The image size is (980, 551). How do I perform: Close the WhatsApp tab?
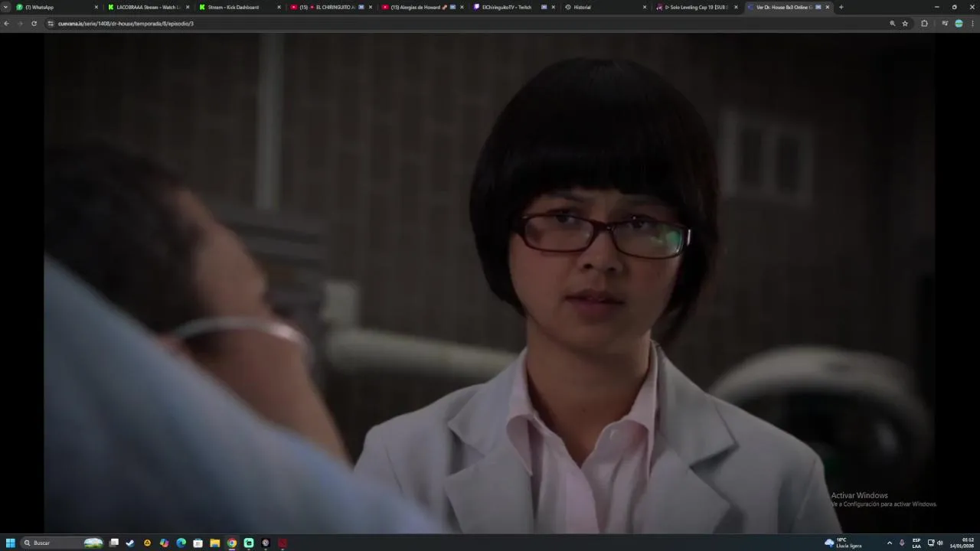click(96, 7)
